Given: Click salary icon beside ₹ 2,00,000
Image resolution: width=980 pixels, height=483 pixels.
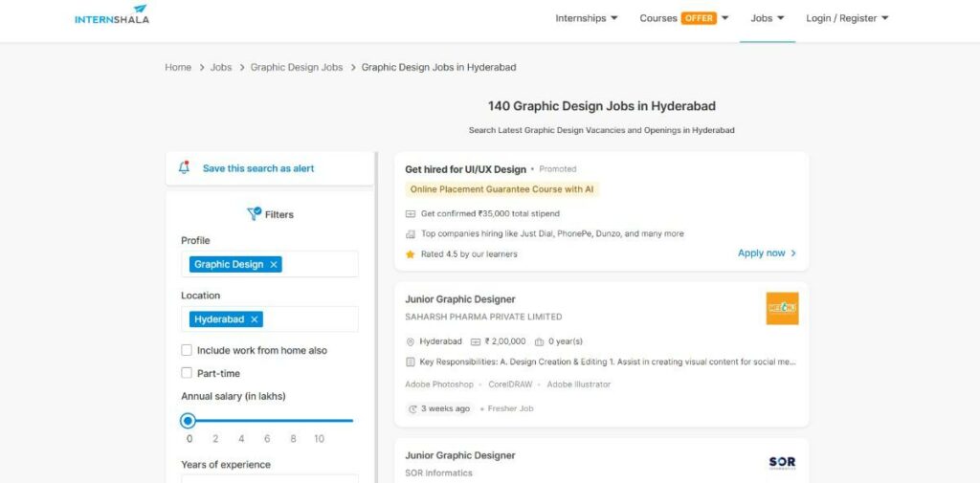Looking at the screenshot, I should (476, 341).
